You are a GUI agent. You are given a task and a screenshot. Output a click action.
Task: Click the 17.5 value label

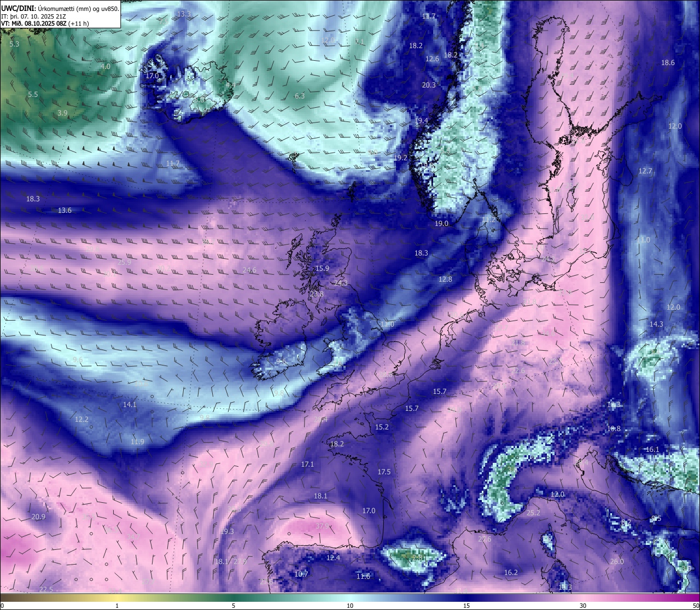pos(384,472)
